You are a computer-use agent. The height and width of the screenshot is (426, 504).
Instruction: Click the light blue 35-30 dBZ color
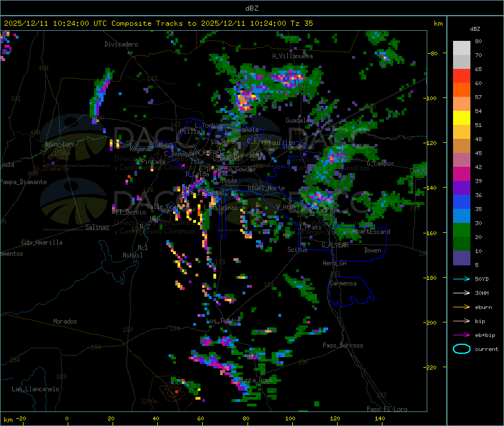tap(461, 216)
